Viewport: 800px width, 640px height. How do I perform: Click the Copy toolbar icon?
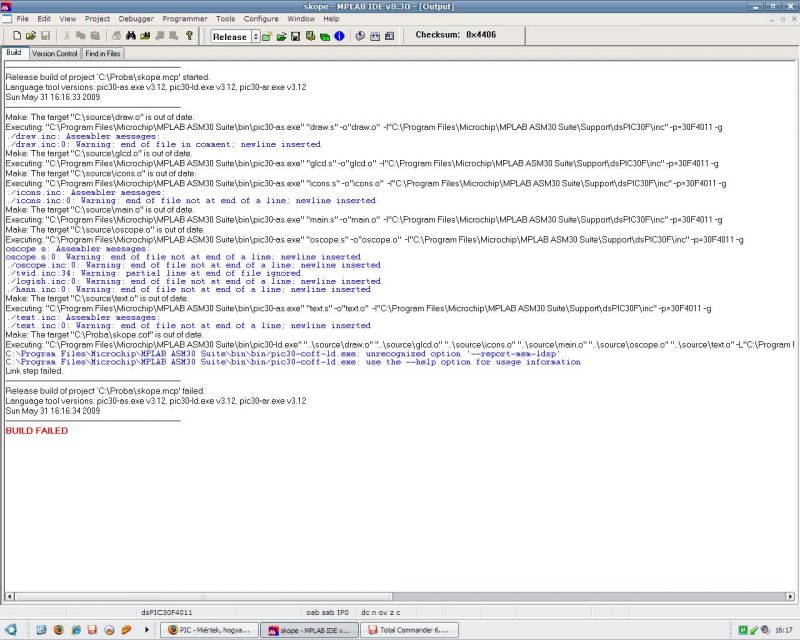(x=80, y=36)
